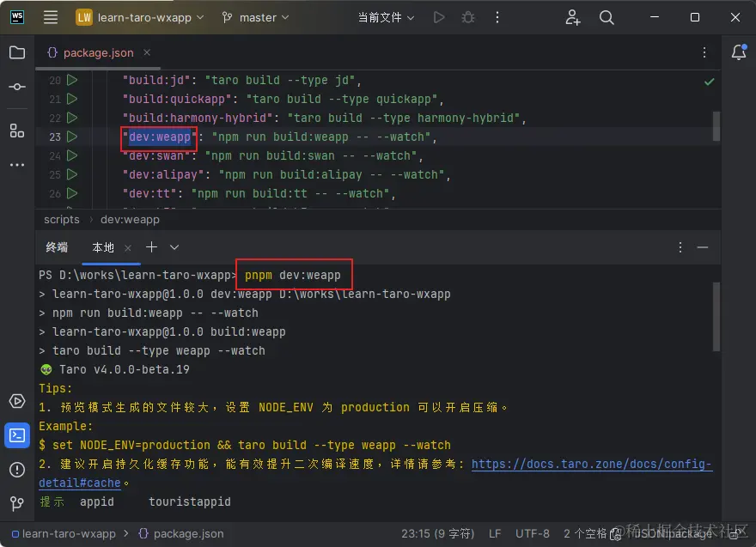Open the Services tool window icon
Viewport: 756px width, 547px height.
tap(17, 401)
